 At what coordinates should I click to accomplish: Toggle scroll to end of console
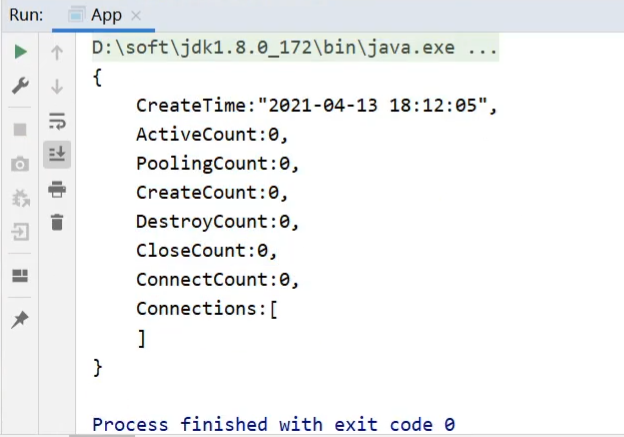click(x=57, y=154)
